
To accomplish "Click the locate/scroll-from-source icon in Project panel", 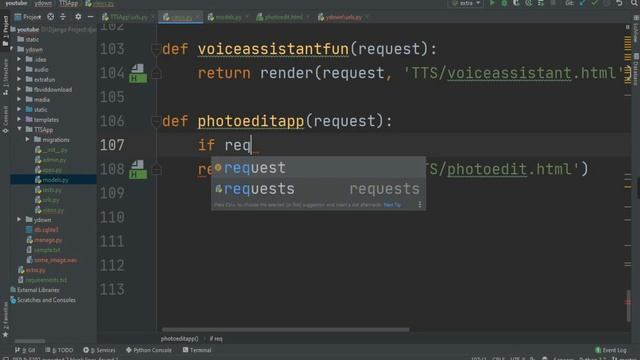I will pos(50,17).
